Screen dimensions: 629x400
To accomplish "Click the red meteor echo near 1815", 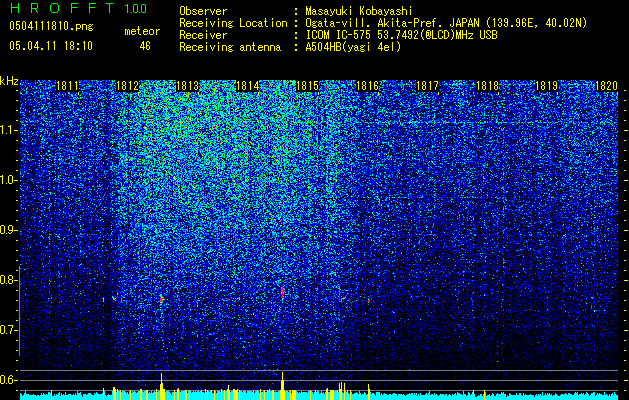I will 282,292.
